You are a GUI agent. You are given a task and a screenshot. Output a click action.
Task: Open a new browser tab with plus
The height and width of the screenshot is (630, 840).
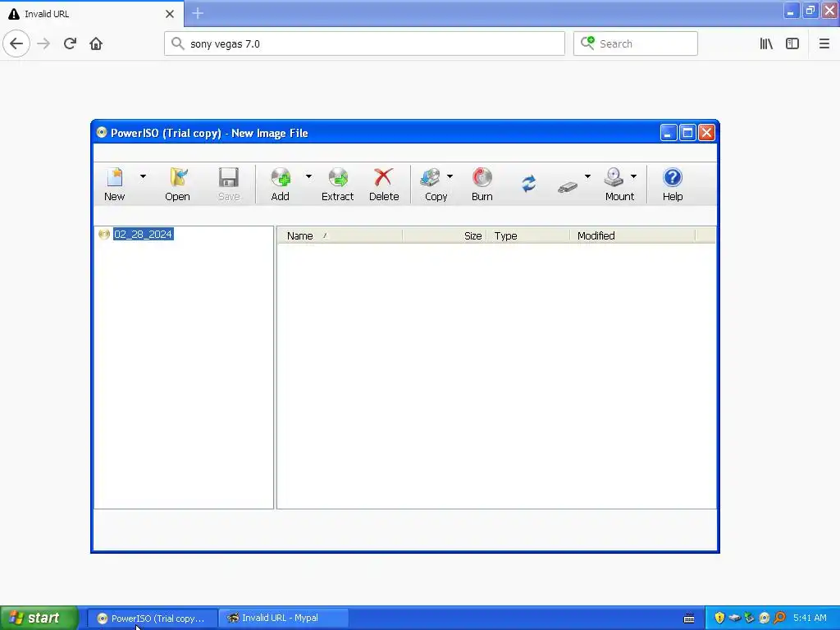198,13
